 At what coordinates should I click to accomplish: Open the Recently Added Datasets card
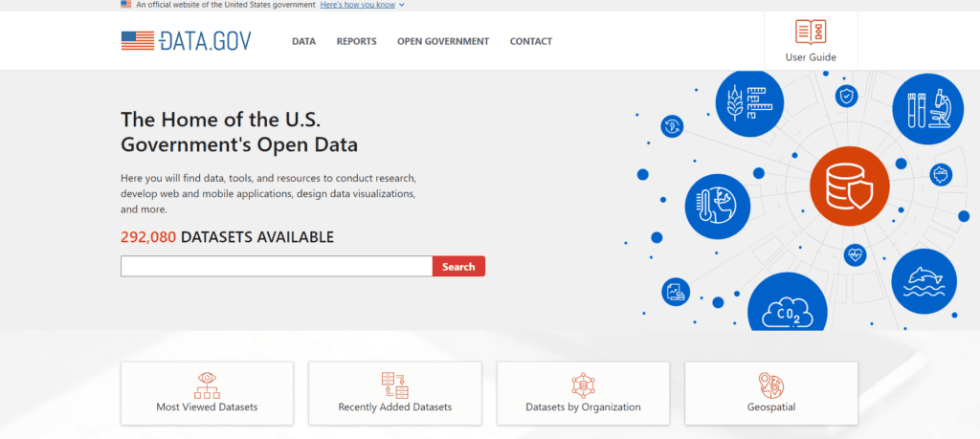(x=395, y=393)
